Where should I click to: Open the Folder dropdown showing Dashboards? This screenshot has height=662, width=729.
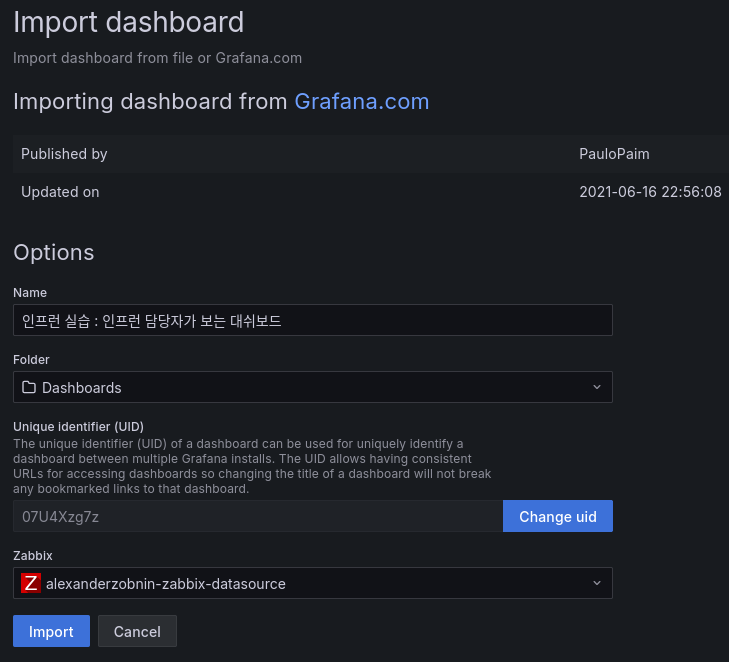point(313,387)
